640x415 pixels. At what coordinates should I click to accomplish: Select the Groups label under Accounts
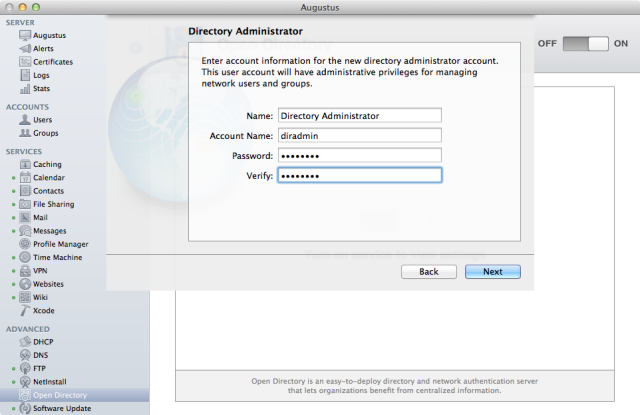click(46, 133)
